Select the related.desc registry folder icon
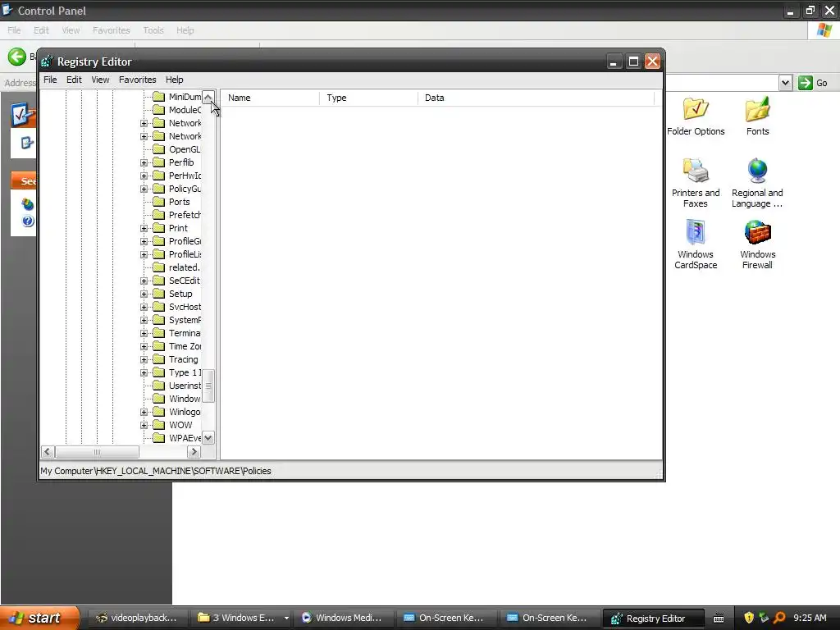Screen dimensions: 840x630 158,267
